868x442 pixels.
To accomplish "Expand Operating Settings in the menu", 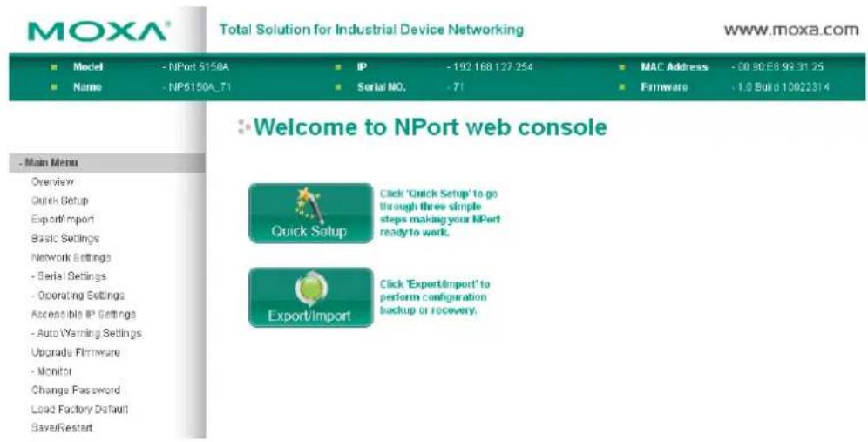I will pyautogui.click(x=78, y=296).
